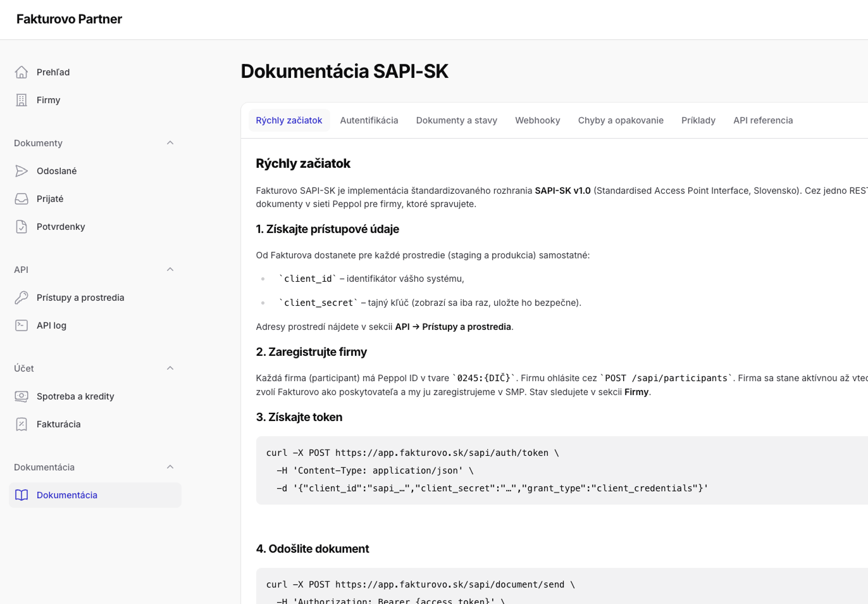Switch to the Príklady tab
The width and height of the screenshot is (868, 604).
(x=698, y=120)
